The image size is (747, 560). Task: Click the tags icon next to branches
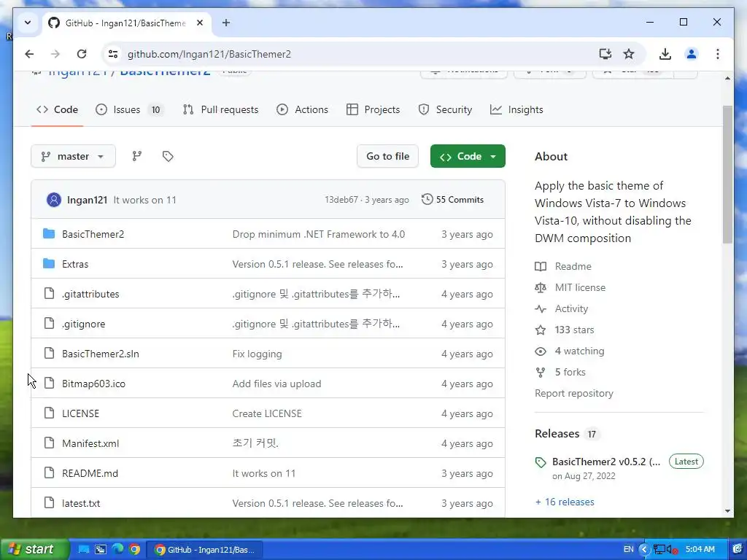pos(168,156)
